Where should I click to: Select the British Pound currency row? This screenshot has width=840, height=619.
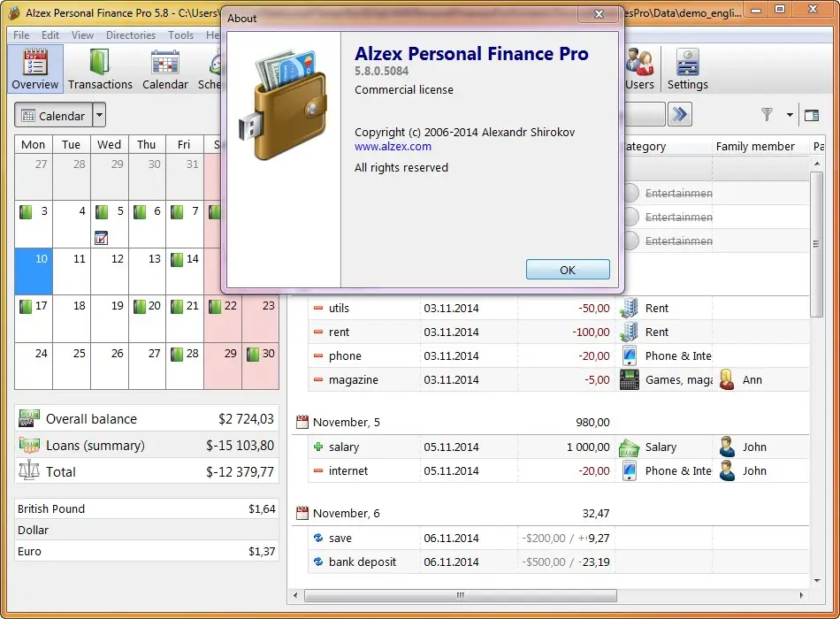click(x=146, y=508)
